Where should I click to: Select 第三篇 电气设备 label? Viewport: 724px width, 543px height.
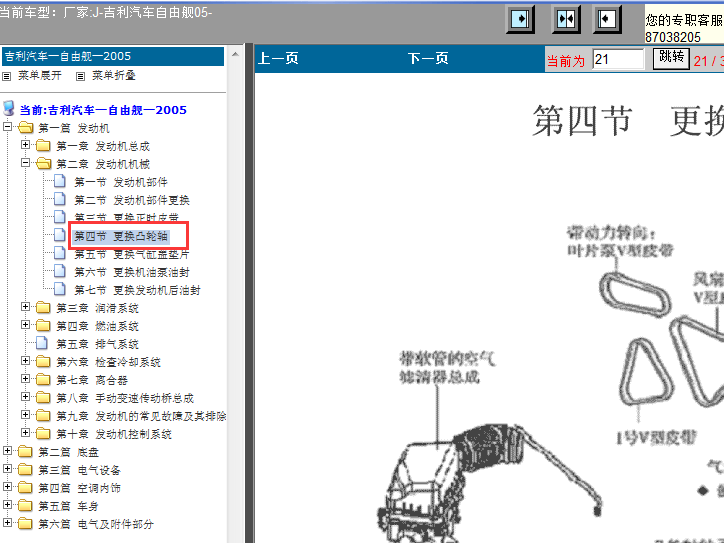click(x=79, y=471)
